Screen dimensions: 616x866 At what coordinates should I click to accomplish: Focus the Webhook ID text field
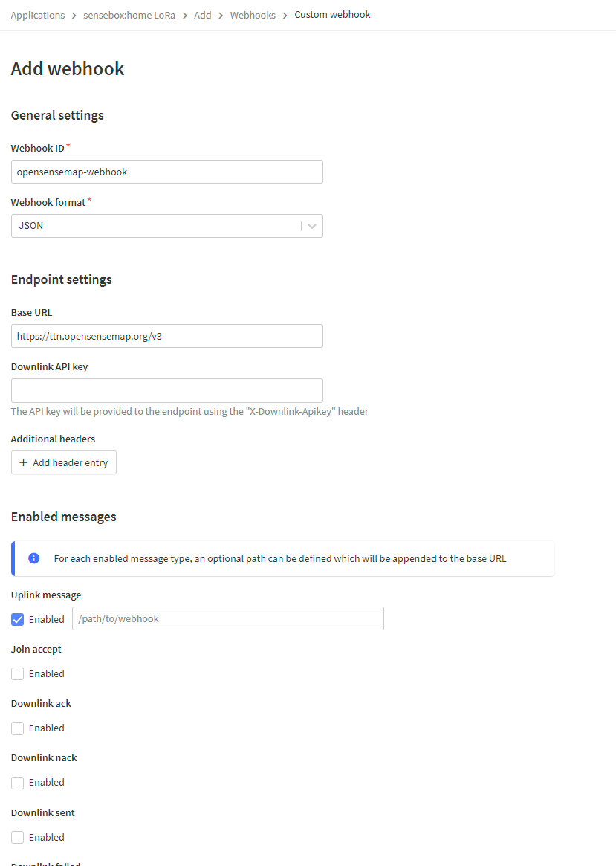[x=167, y=172]
